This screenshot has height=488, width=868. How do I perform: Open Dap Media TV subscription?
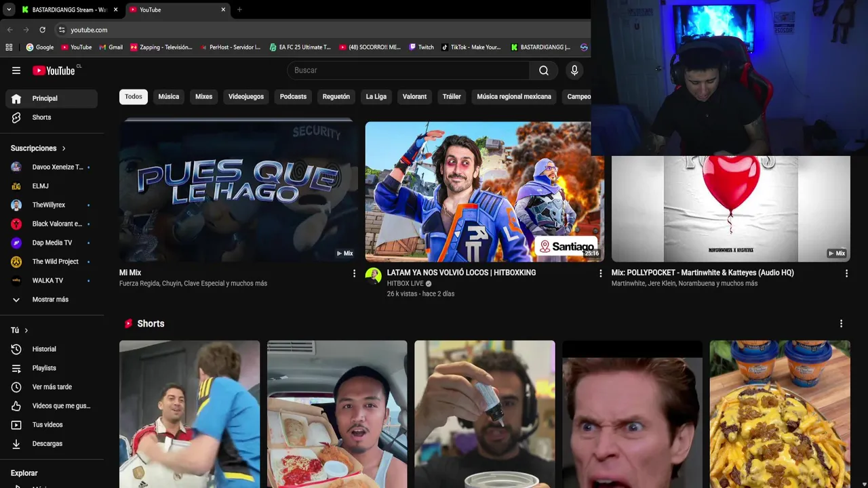pyautogui.click(x=52, y=243)
